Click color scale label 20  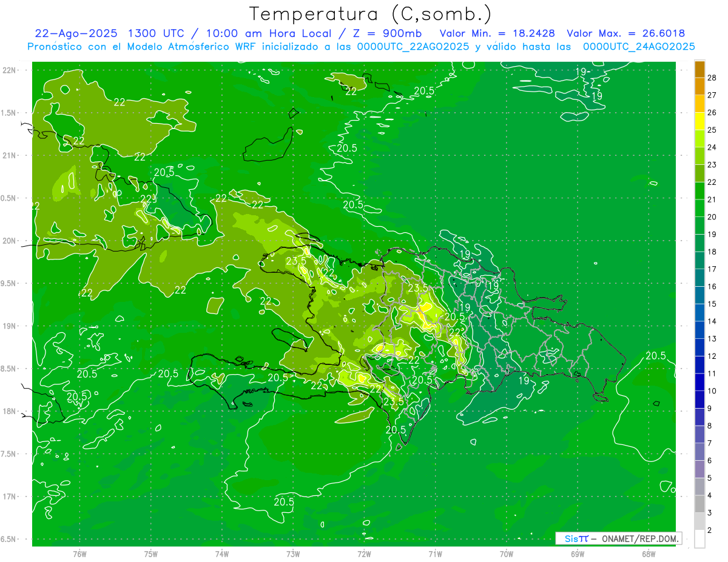tap(712, 217)
